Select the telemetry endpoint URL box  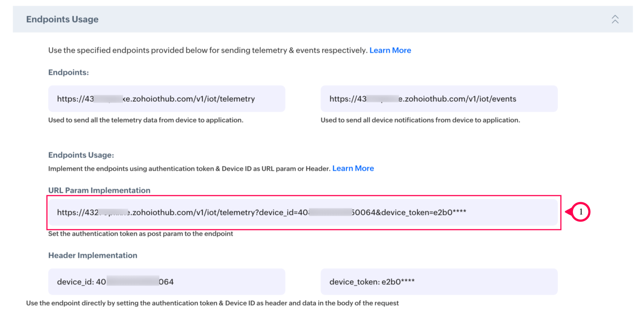[166, 99]
